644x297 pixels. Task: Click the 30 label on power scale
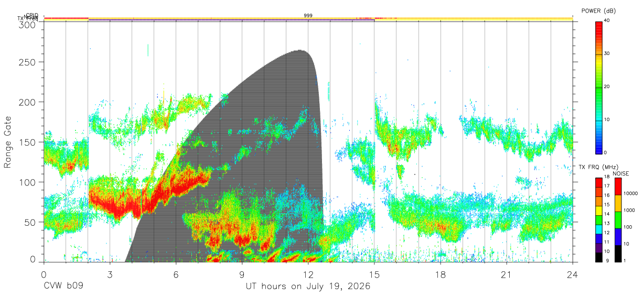[x=608, y=53]
